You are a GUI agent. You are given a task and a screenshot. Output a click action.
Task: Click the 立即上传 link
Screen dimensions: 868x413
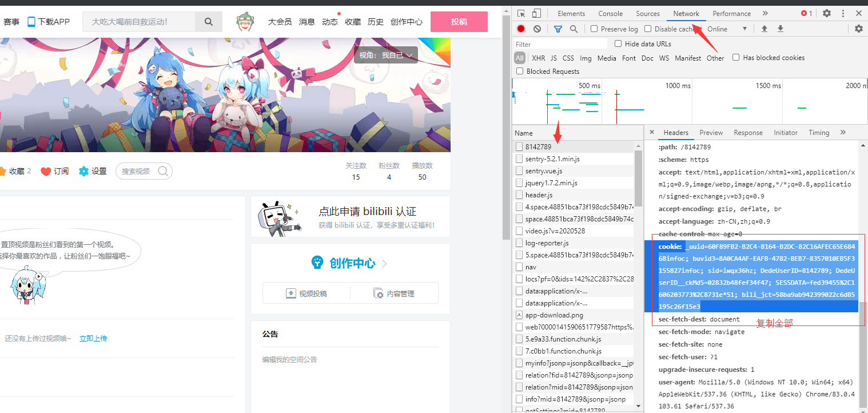(93, 339)
